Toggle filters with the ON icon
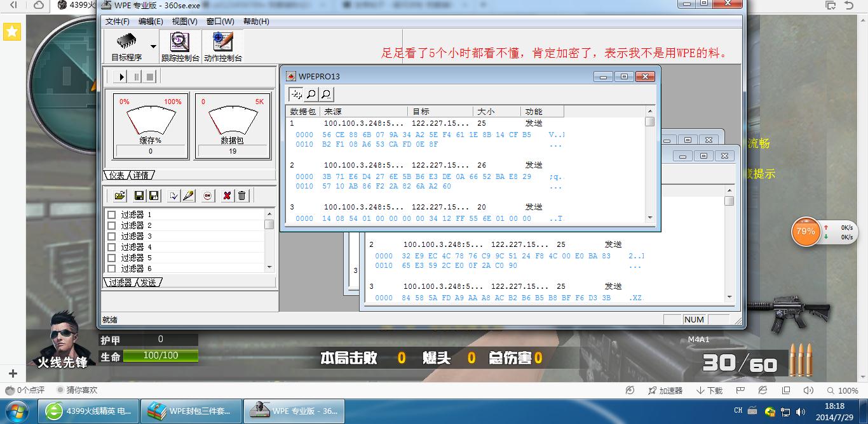This screenshot has width=868, height=424. [208, 195]
